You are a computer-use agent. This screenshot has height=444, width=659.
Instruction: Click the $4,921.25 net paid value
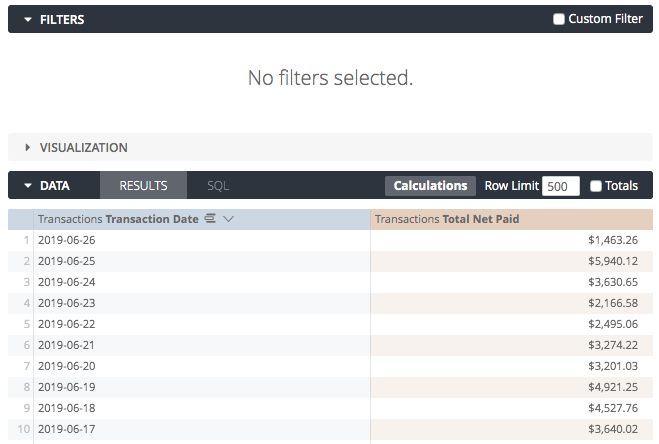[613, 387]
